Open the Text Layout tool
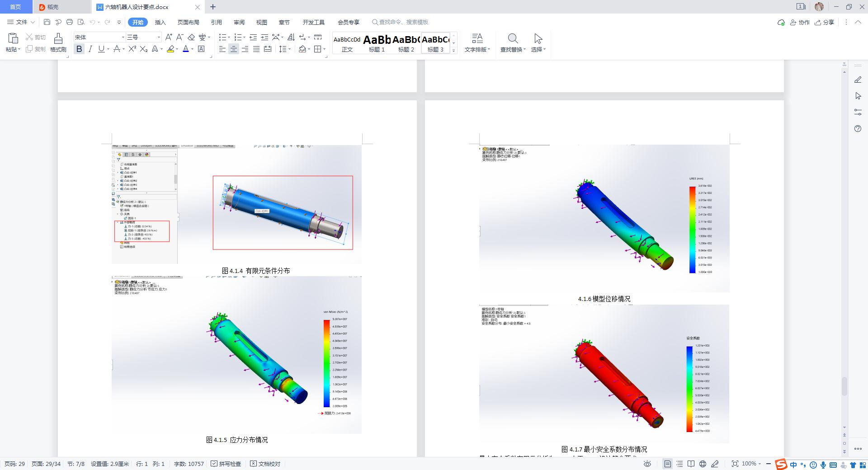 477,42
